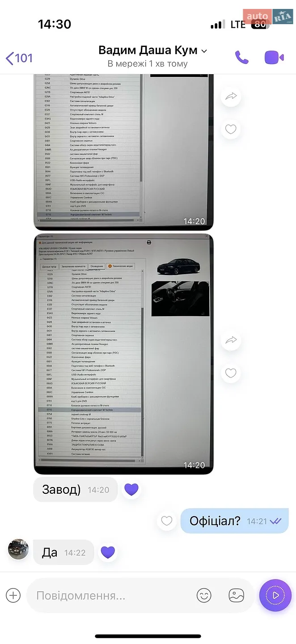Image resolution: width=296 pixels, height=644 pixels.
Task: Go back to the chat list showing 101
Action: [x=19, y=58]
